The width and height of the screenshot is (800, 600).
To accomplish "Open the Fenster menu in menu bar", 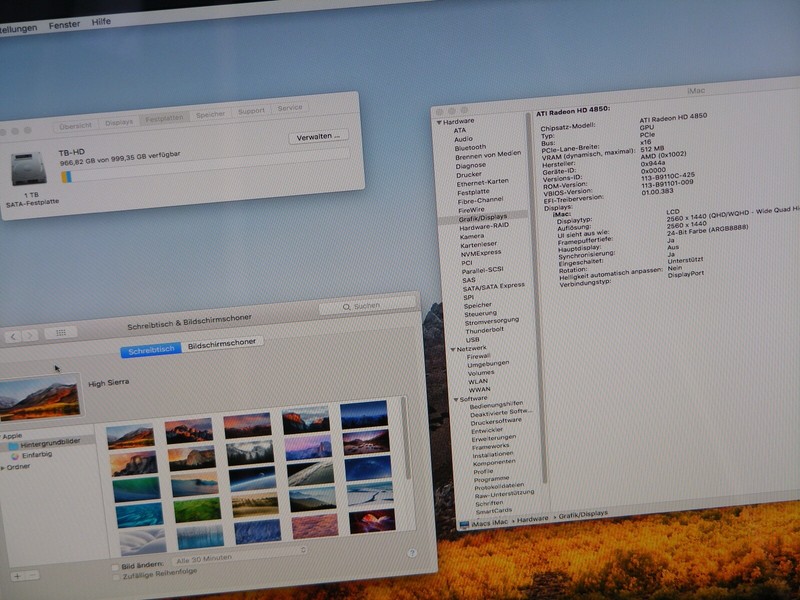I will click(x=64, y=24).
